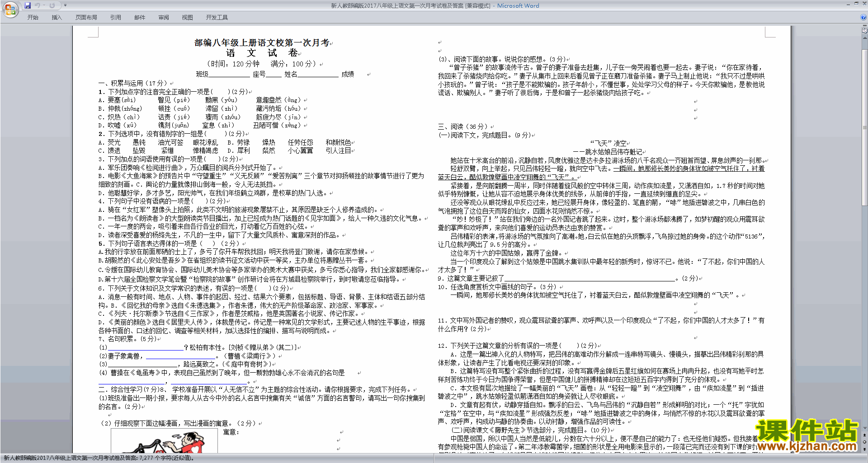Click the 姓名 blank underline field
The height and width of the screenshot is (463, 868).
pos(318,75)
